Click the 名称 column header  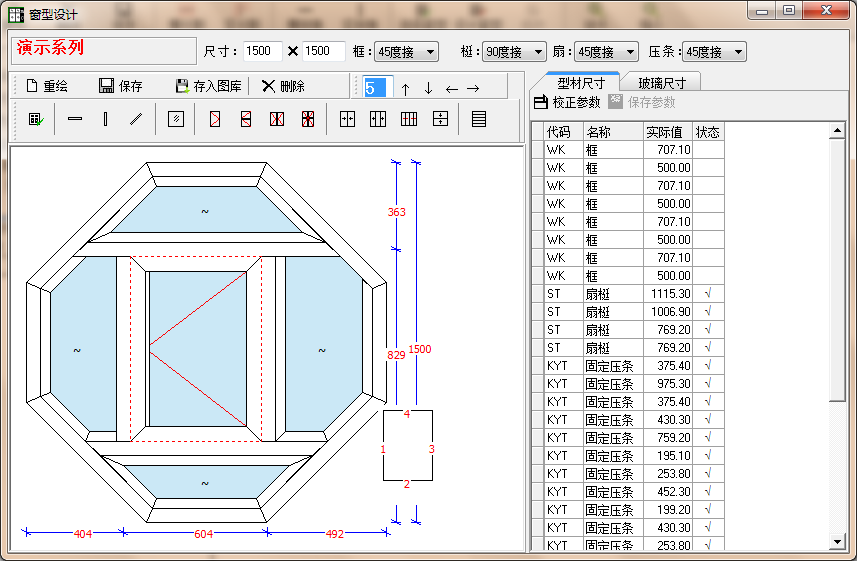point(613,132)
